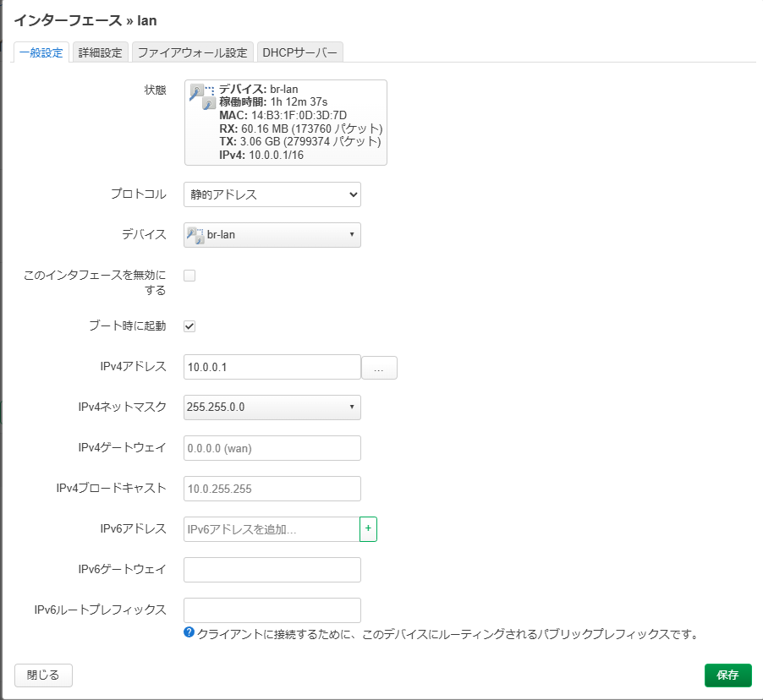The width and height of the screenshot is (763, 700).
Task: Open the IPv4ネットマスク dropdown 255.255.0.0
Action: (x=272, y=407)
